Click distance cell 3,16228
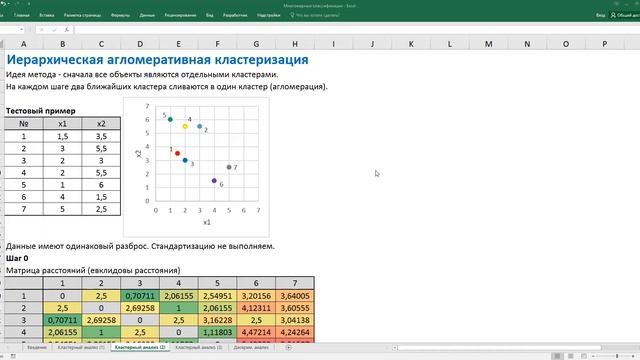The width and height of the screenshot is (640, 360). (217, 320)
